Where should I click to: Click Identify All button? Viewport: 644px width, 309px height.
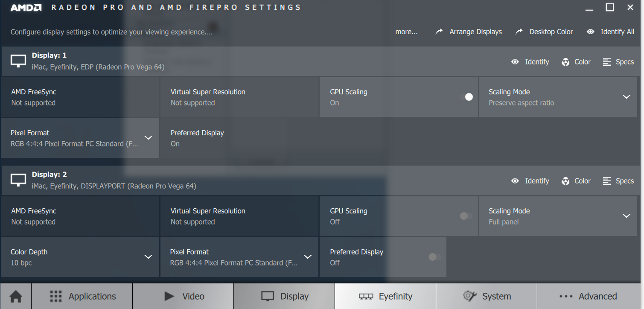[x=610, y=32]
